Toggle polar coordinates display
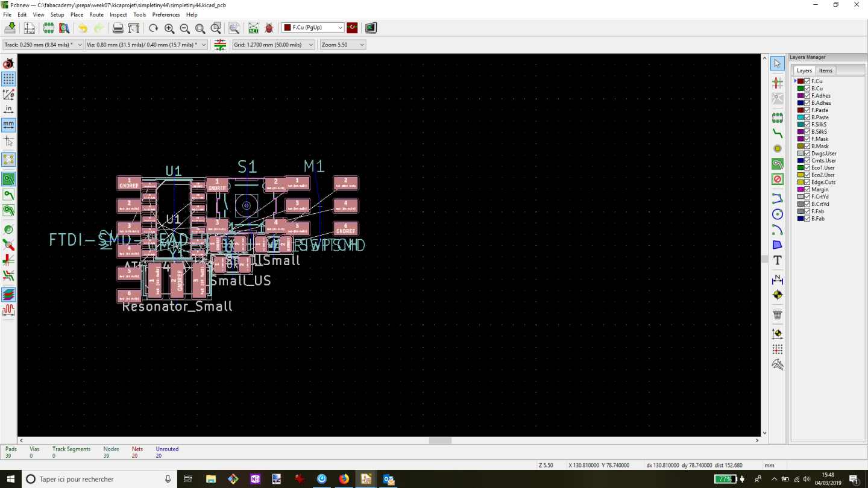The height and width of the screenshot is (488, 868). (x=8, y=95)
